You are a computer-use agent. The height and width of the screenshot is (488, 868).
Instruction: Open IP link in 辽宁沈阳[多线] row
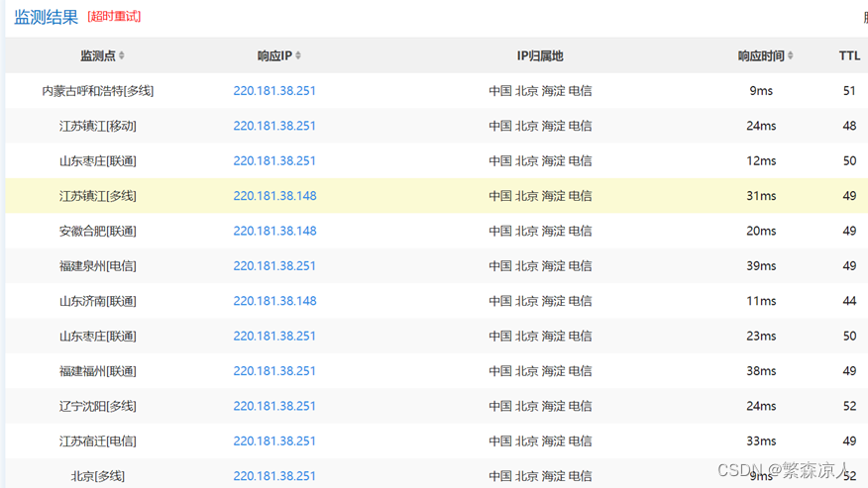(x=274, y=406)
